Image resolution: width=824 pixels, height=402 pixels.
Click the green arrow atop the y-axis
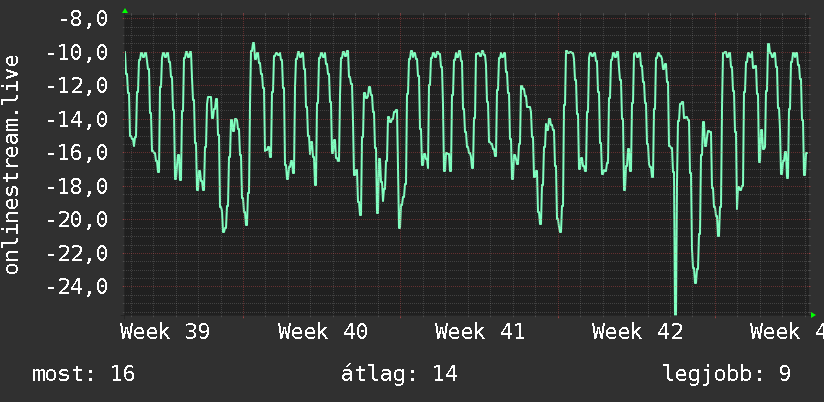[x=125, y=11]
